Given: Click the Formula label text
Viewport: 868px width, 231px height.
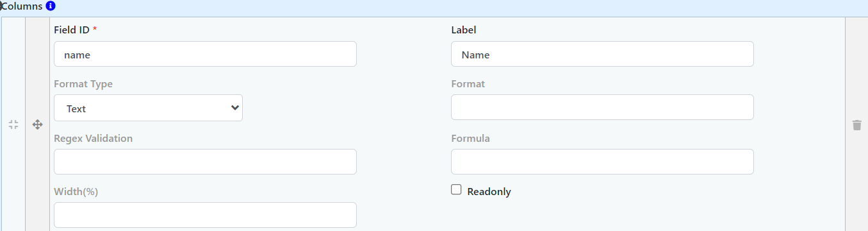Looking at the screenshot, I should point(470,139).
